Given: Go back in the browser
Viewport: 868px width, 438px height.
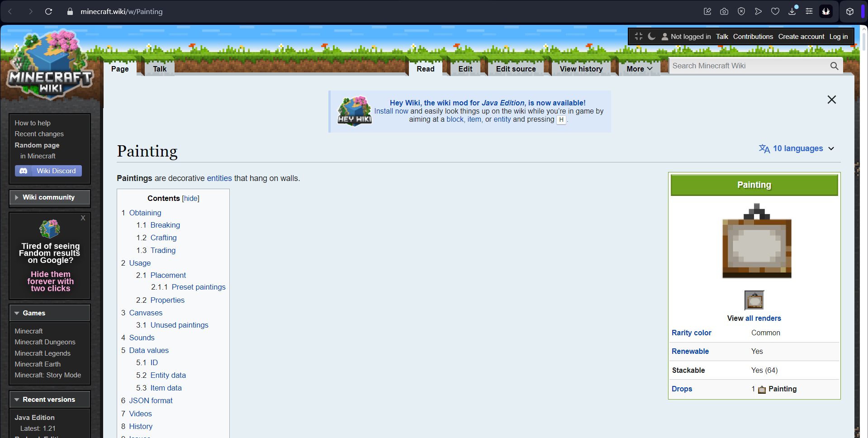Looking at the screenshot, I should click(10, 11).
